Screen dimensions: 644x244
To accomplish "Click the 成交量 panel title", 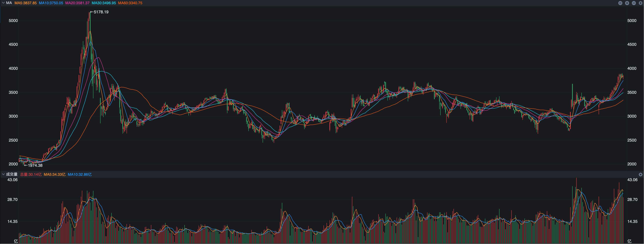I will 12,174.
